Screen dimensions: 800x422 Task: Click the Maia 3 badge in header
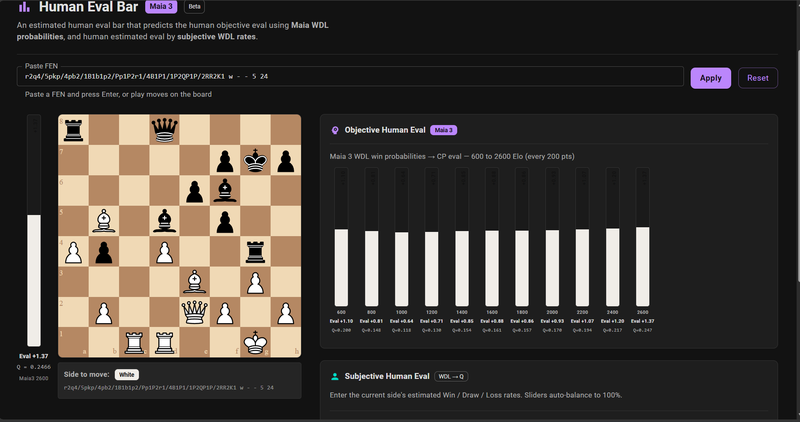161,7
